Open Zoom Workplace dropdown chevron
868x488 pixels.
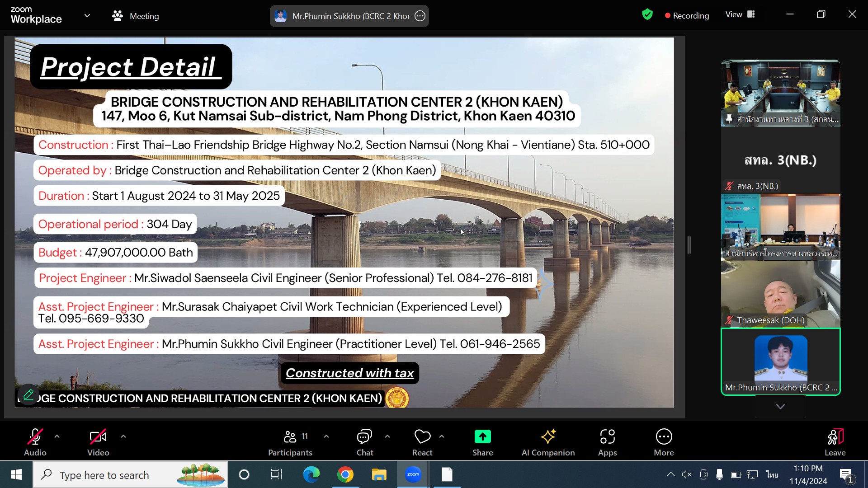[x=87, y=16]
